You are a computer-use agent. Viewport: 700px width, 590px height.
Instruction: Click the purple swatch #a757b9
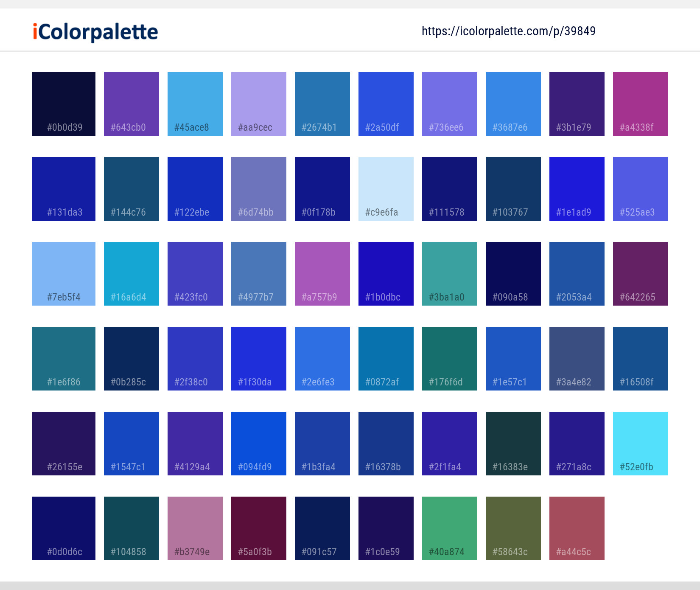[x=322, y=273]
